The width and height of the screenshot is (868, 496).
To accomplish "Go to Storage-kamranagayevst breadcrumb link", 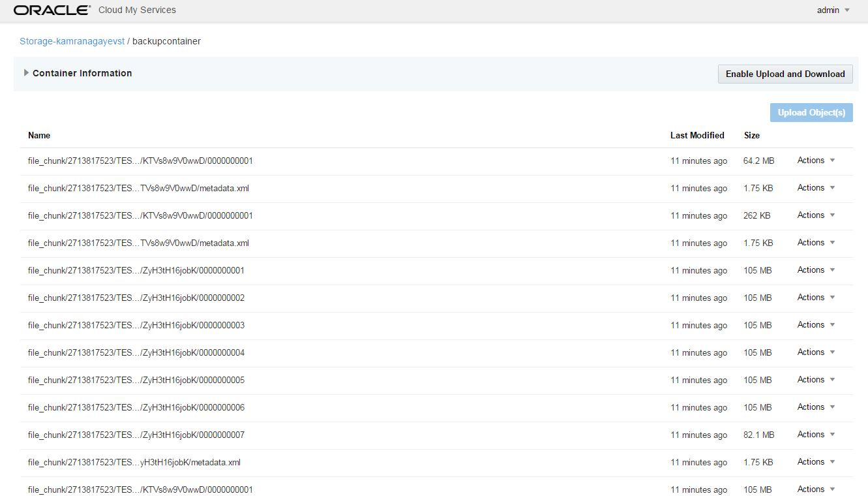I will pos(72,41).
